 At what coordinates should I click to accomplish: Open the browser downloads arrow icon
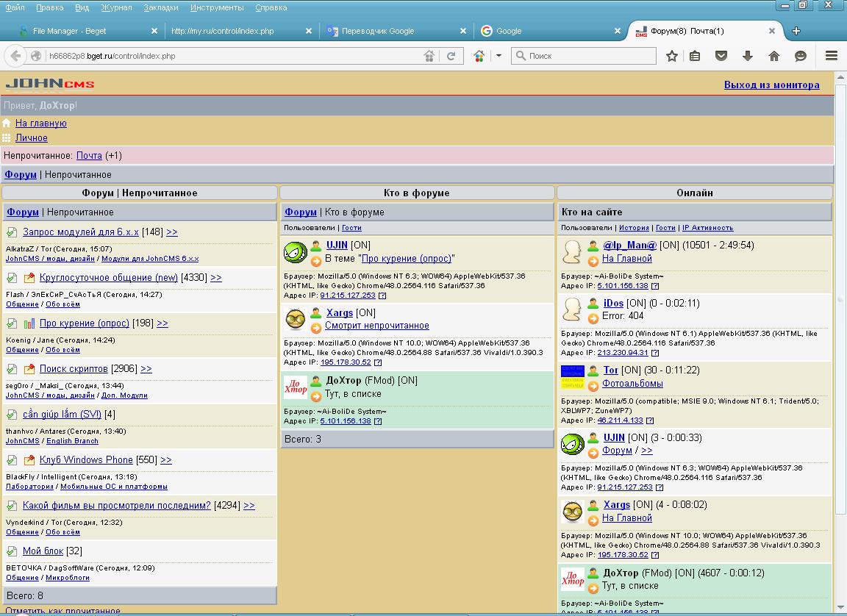[x=748, y=56]
